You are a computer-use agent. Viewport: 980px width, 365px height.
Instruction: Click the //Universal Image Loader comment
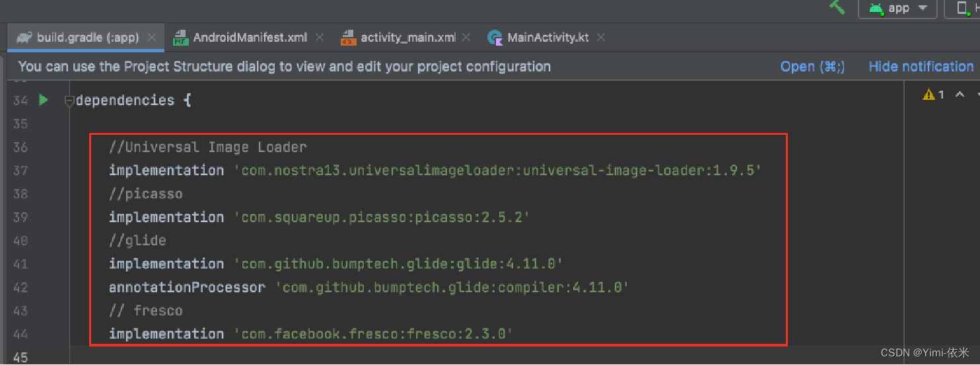[208, 147]
